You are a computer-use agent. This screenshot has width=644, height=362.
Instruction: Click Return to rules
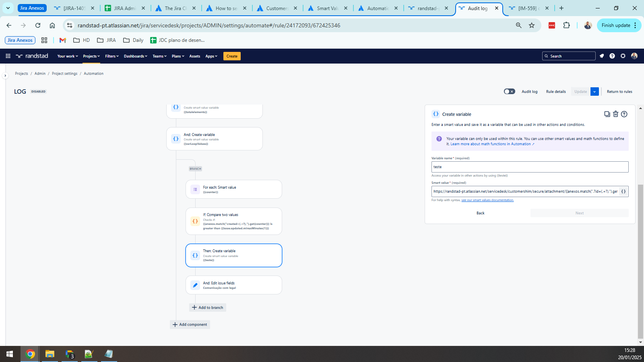coord(619,92)
